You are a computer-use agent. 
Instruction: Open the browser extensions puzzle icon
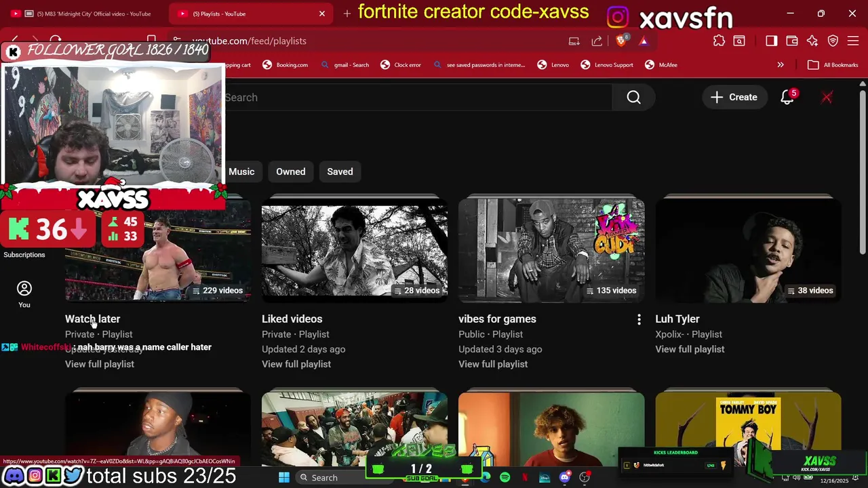719,41
